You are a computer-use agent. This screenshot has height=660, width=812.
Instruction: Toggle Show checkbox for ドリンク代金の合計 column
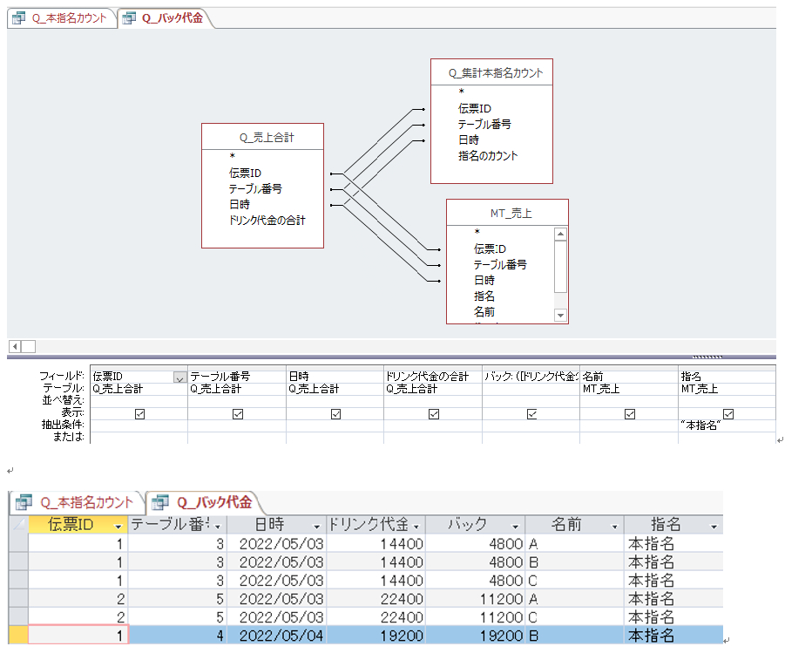(433, 414)
